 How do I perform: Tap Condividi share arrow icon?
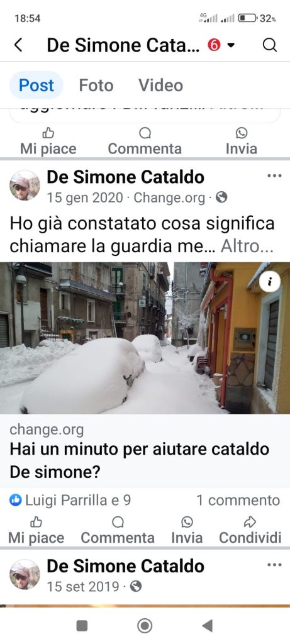point(250,523)
